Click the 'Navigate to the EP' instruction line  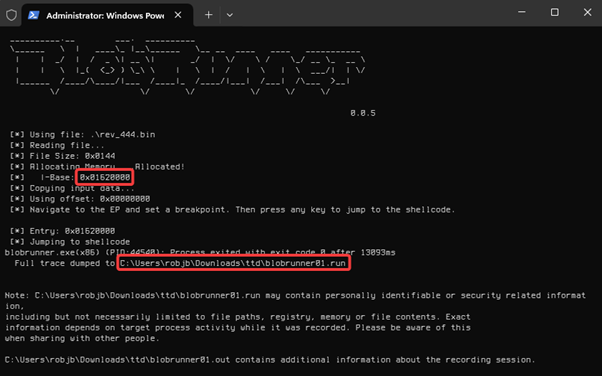pyautogui.click(x=232, y=210)
